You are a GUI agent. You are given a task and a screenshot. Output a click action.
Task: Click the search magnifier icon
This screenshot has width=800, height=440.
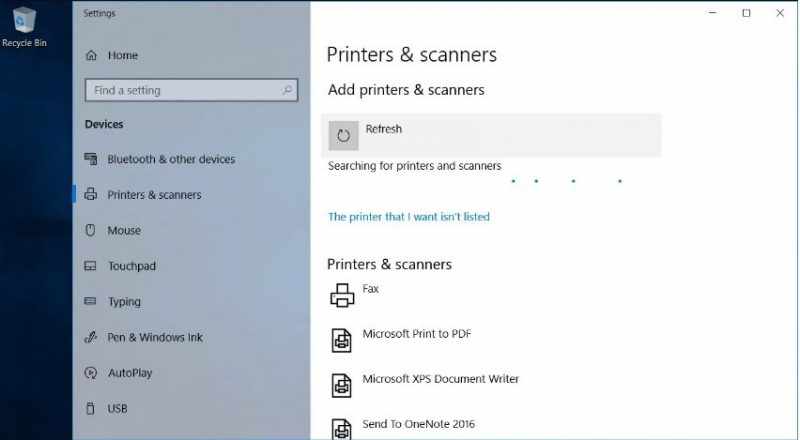pyautogui.click(x=287, y=90)
